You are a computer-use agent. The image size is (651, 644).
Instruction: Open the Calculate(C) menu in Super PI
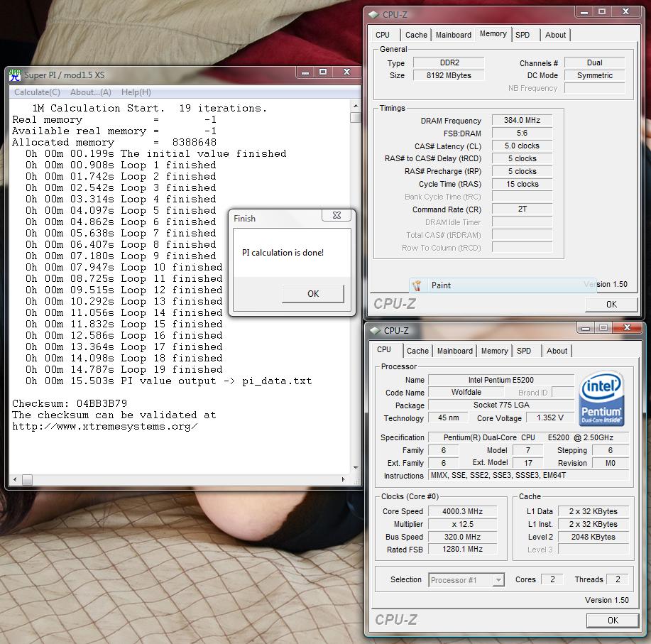tap(37, 92)
